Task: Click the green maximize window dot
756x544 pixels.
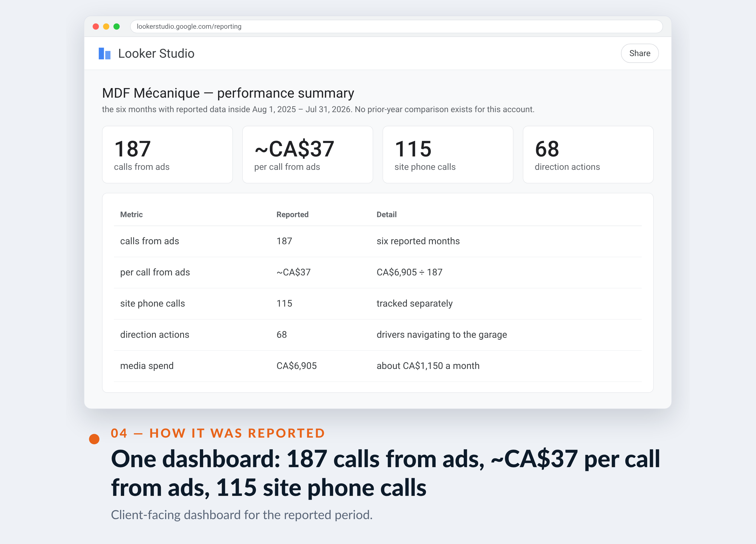Action: (116, 26)
